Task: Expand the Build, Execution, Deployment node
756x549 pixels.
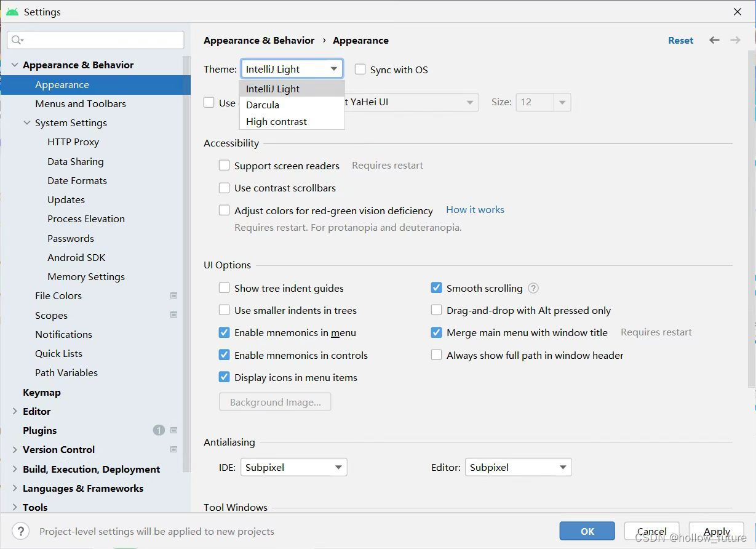Action: [15, 469]
